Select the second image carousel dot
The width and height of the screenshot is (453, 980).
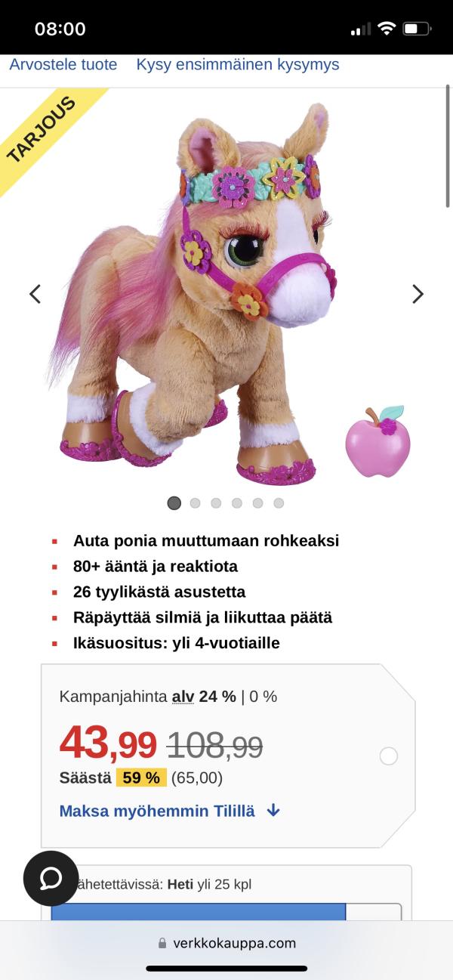pyautogui.click(x=196, y=502)
